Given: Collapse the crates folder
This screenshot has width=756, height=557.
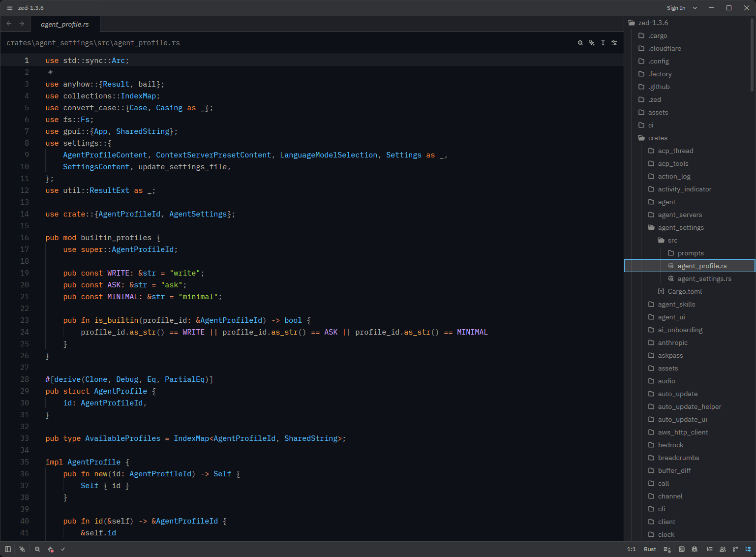Looking at the screenshot, I should [689, 138].
